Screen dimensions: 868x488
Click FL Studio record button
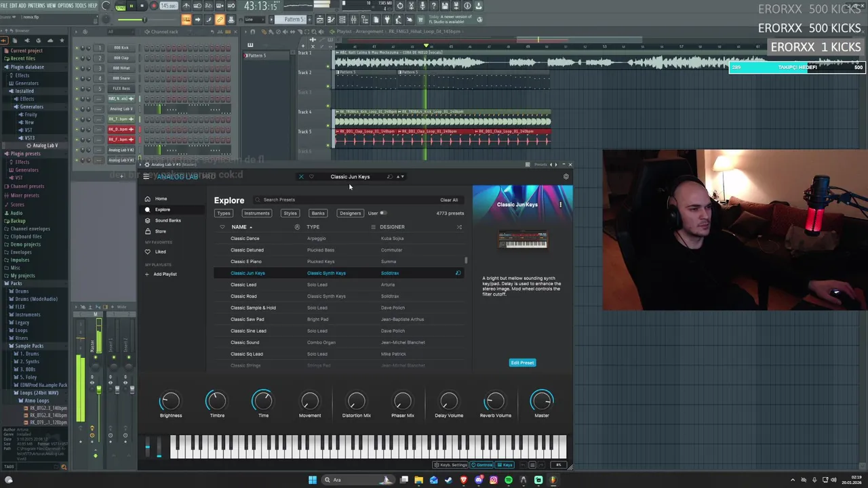(x=153, y=6)
